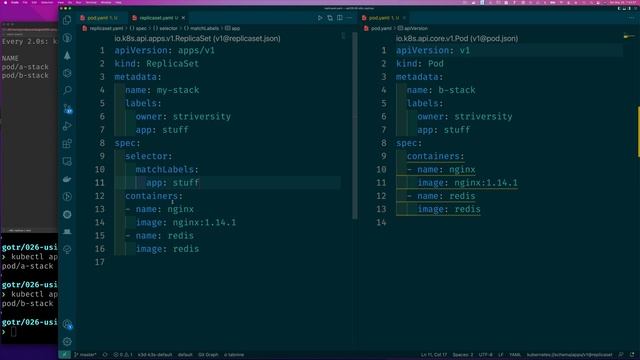Click the tree icon in activity bar
The width and height of the screenshot is (640, 360).
(x=67, y=56)
